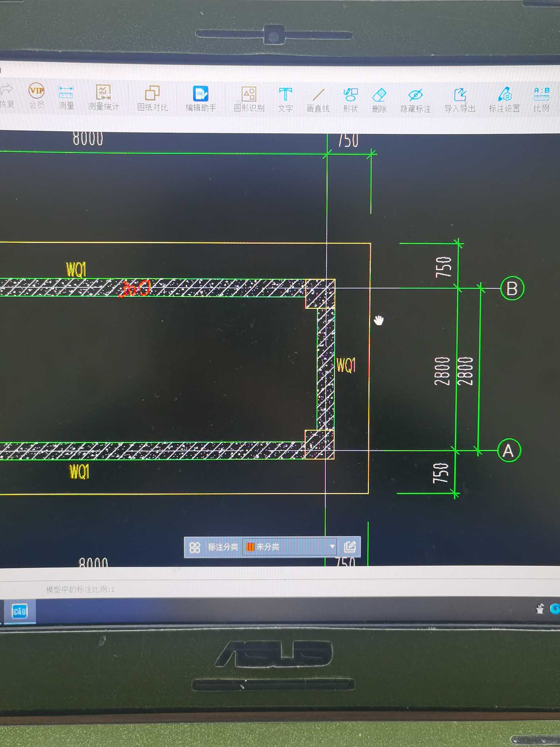Open 标注设置 annotation settings

pyautogui.click(x=504, y=100)
